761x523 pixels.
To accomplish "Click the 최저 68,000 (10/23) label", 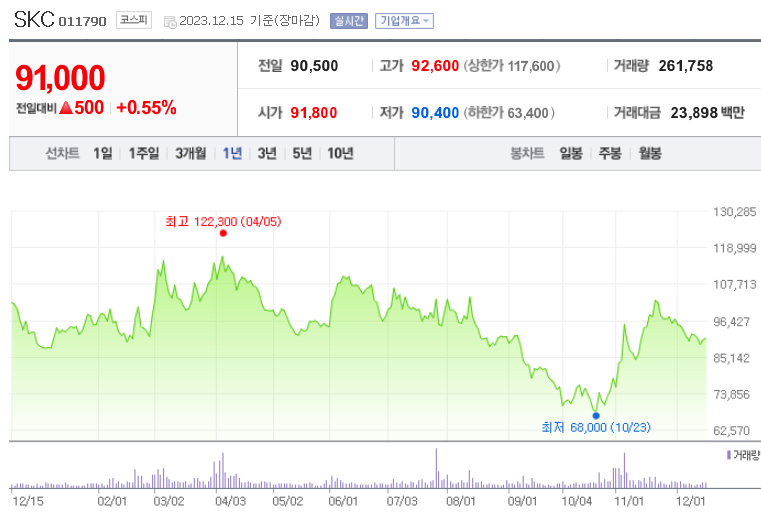I will [596, 427].
